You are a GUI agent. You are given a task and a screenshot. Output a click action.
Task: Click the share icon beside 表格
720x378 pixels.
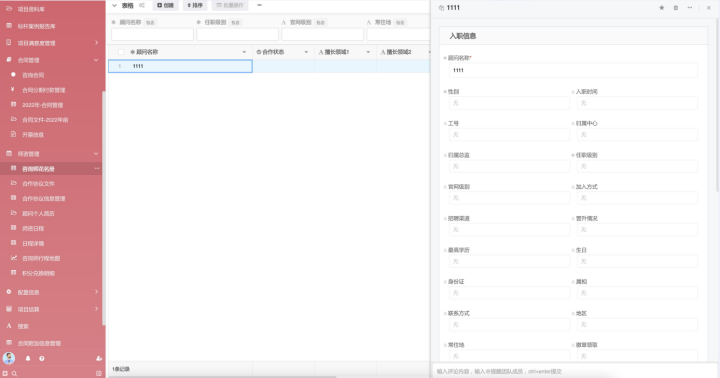pyautogui.click(x=142, y=6)
